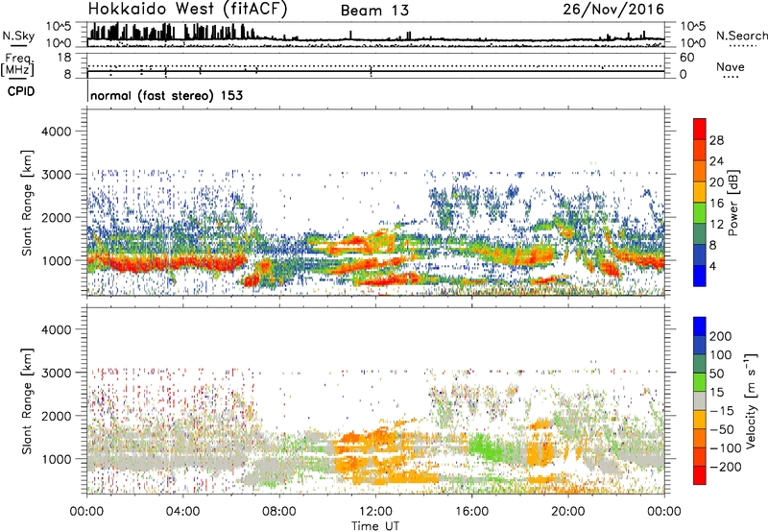
Task: Click the "Freq. [MHz]" axis label
Action: (x=17, y=65)
